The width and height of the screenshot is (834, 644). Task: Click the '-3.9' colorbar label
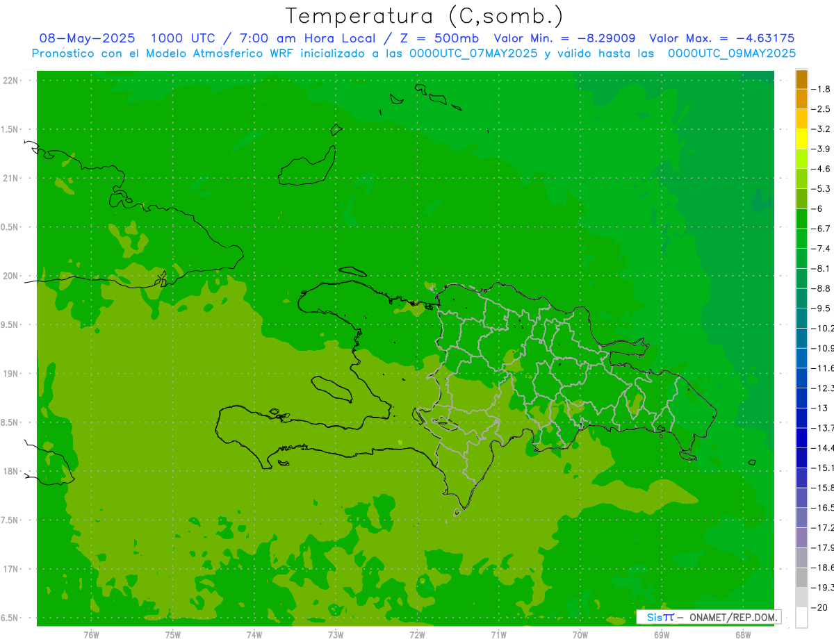click(821, 149)
